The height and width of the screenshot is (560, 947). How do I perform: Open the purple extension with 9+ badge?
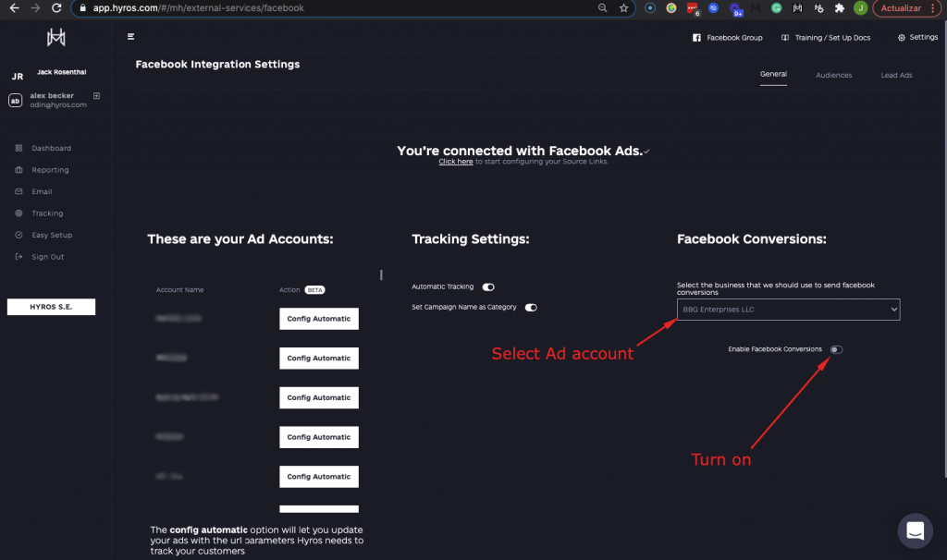(735, 8)
